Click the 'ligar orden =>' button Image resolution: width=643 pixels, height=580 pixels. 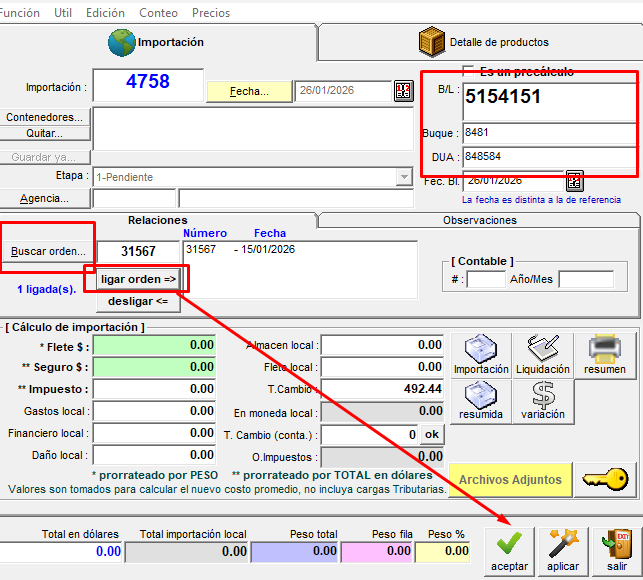[138, 278]
